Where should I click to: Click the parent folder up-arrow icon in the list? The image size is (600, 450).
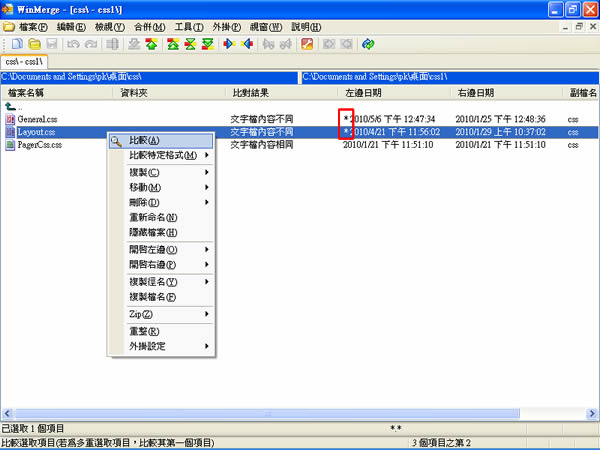10,106
